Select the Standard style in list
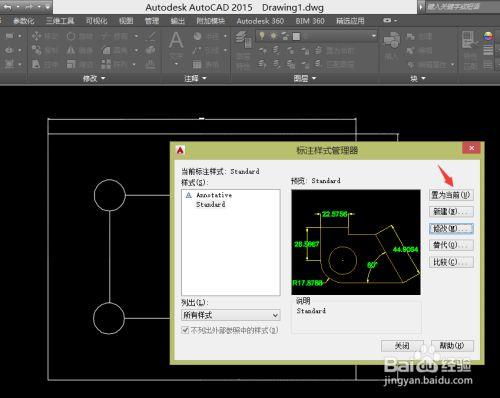Screen dimensions: 500x398 [210, 204]
